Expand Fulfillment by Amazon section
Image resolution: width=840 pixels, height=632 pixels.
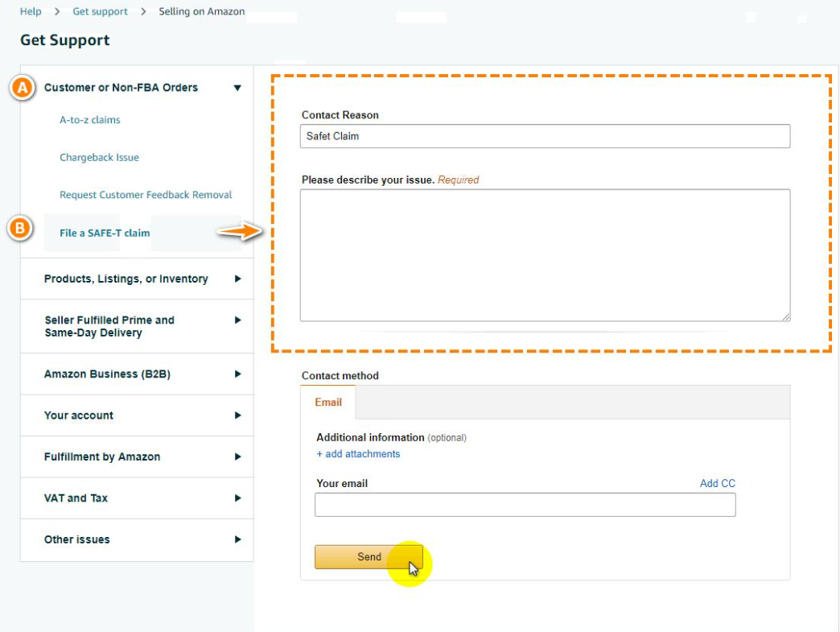pyautogui.click(x=137, y=456)
